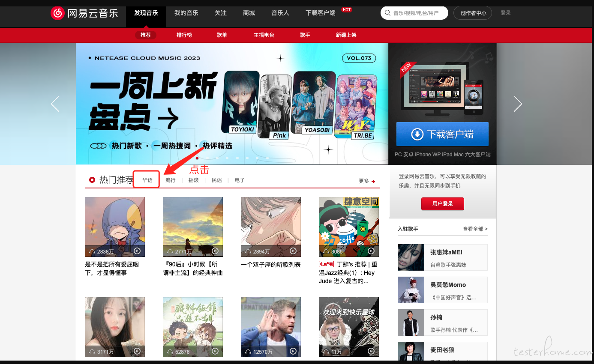Open the 音乐人 tab
The height and width of the screenshot is (364, 594).
click(280, 13)
